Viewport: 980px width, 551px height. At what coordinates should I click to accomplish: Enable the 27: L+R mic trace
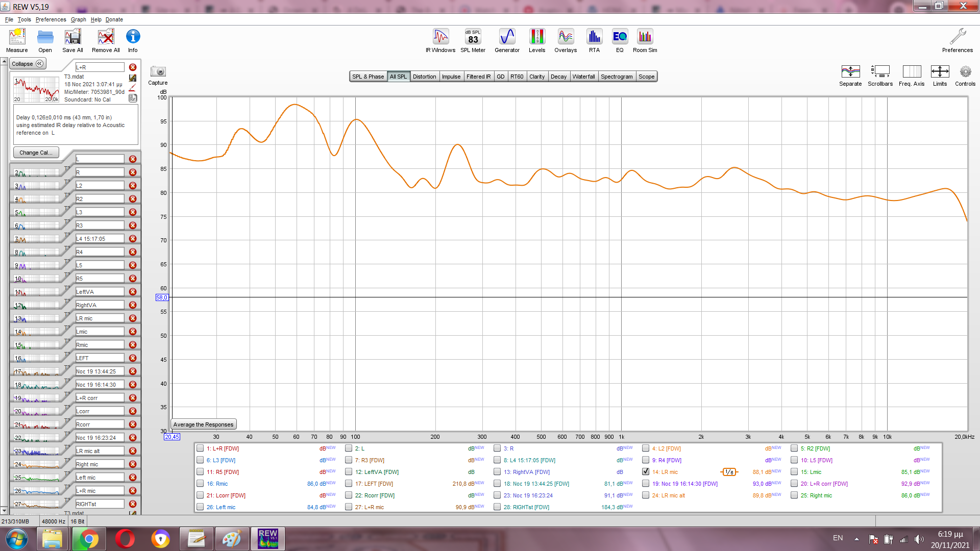[349, 507]
